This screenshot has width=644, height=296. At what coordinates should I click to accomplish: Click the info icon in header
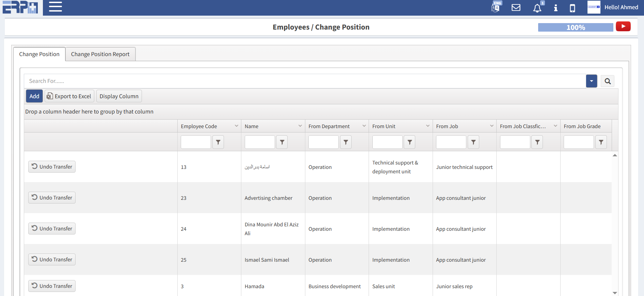coord(556,8)
